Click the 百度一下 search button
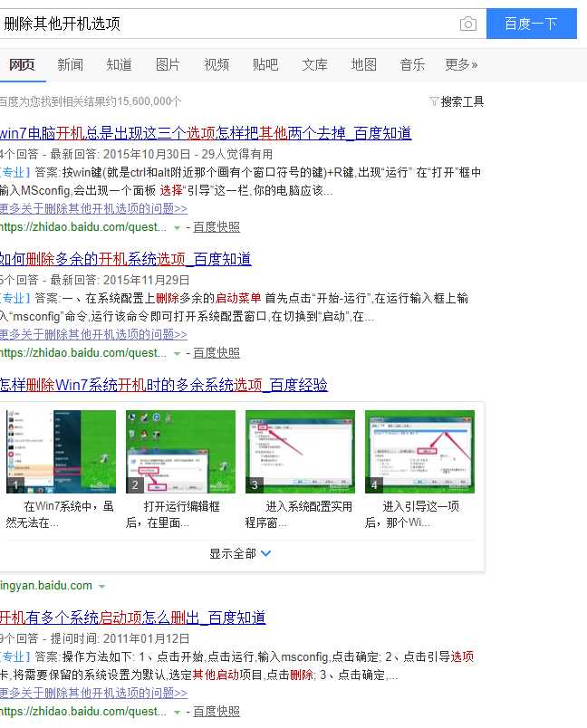587x728 pixels. [531, 24]
